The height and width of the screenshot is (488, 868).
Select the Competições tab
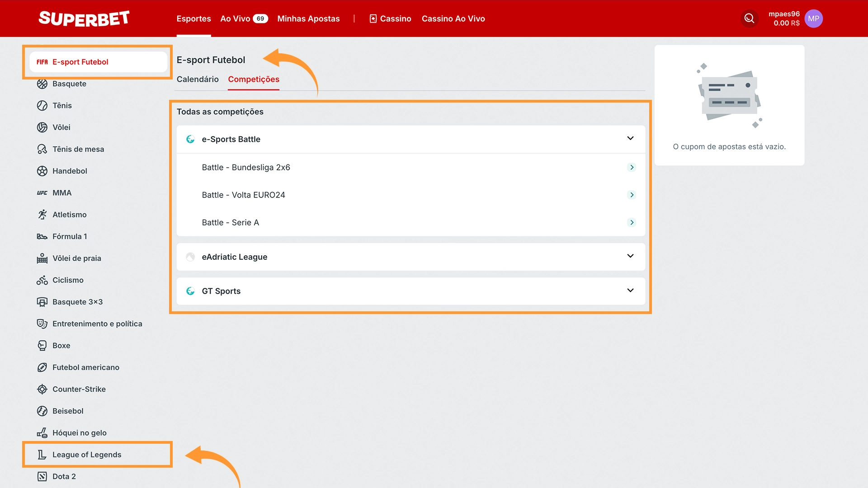tap(254, 79)
